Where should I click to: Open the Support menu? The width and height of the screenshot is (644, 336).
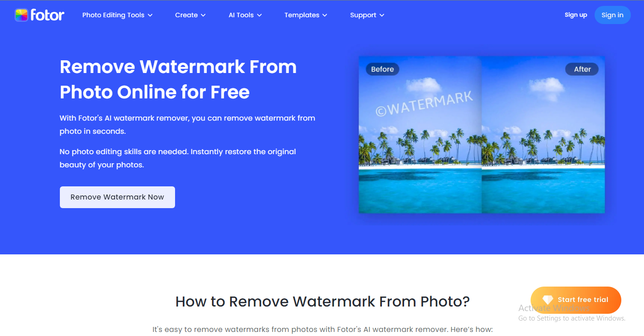tap(367, 15)
